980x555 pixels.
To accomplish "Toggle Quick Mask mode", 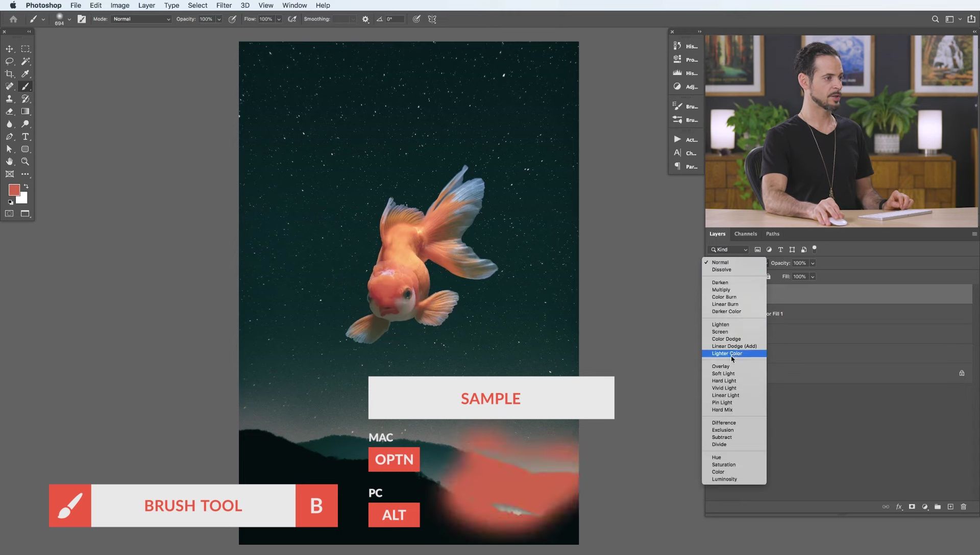I will 9,214.
